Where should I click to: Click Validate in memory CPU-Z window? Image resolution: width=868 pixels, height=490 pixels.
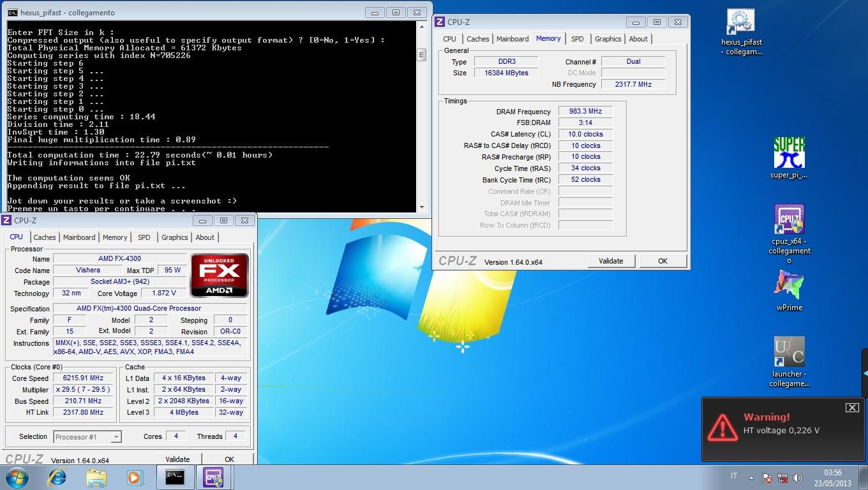pyautogui.click(x=610, y=261)
